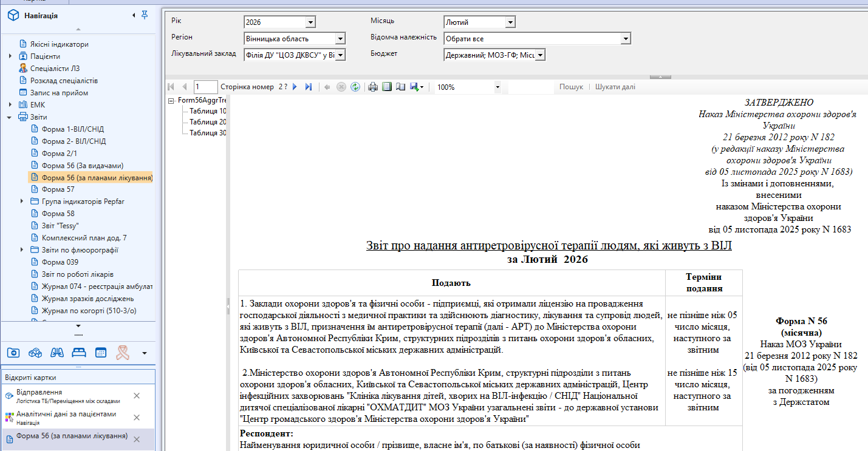Expand the Пацієнти tree node
The image size is (868, 451).
click(10, 56)
